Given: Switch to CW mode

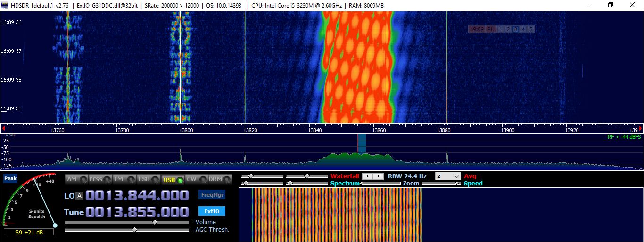Looking at the screenshot, I should (196, 179).
